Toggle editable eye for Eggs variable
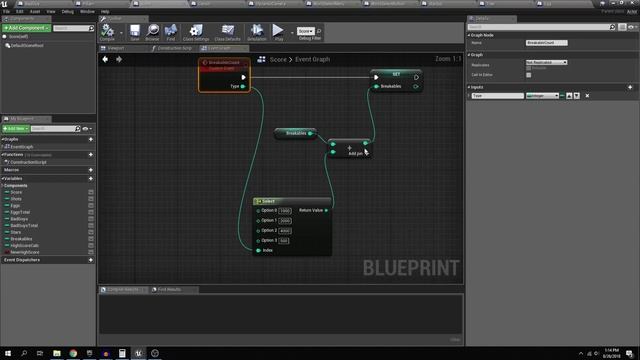Image resolution: width=640 pixels, height=360 pixels. pyautogui.click(x=91, y=206)
